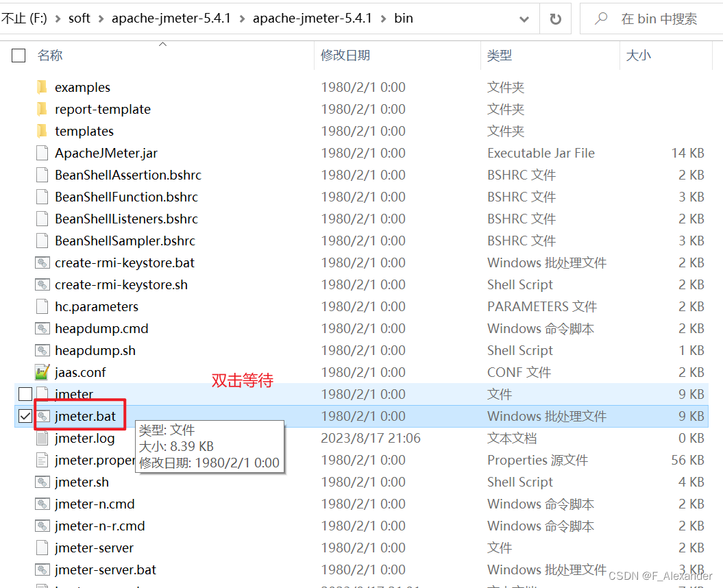The image size is (723, 588).
Task: Open the bin breadcrumb item
Action: (x=404, y=19)
